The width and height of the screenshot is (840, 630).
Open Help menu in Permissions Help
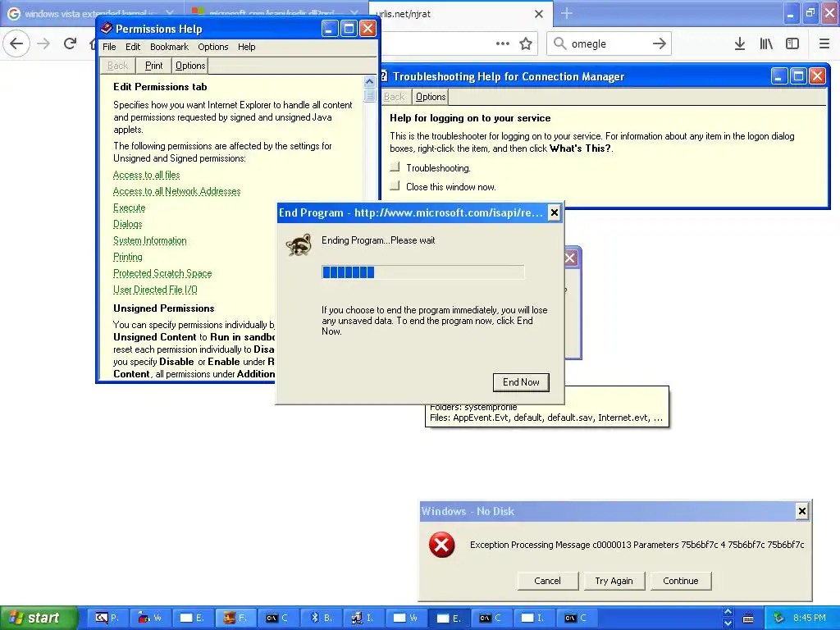[x=246, y=47]
